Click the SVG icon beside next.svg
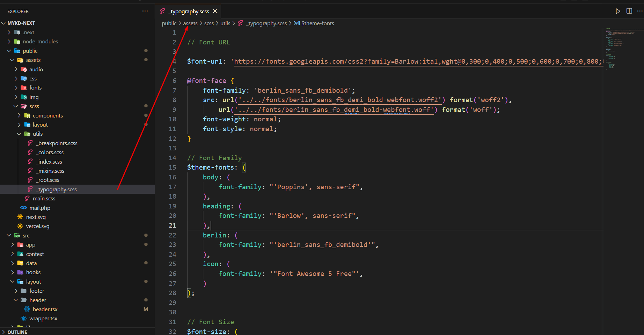 tap(20, 217)
